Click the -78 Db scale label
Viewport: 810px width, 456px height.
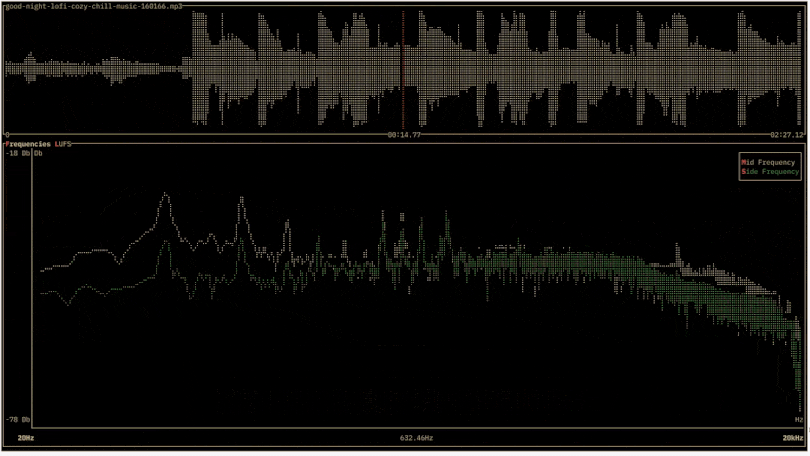18,420
